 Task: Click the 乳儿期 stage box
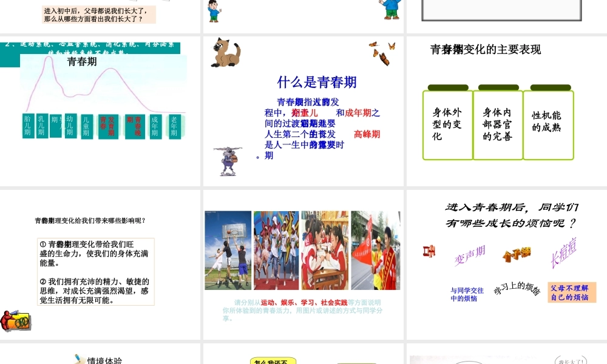(42, 126)
